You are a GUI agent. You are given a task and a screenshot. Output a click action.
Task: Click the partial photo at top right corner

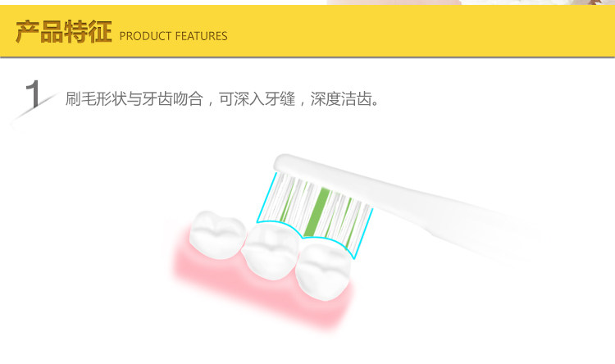470,2
